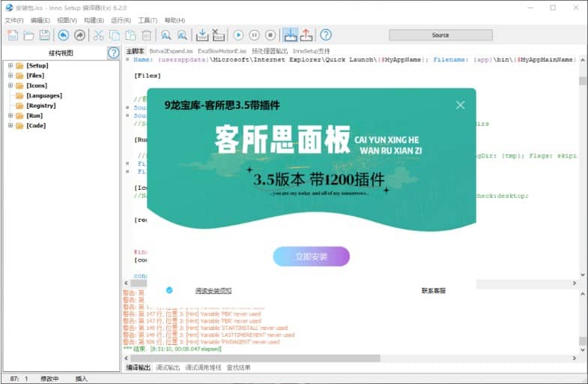
Task: Click the Copy icon in toolbar
Action: (x=115, y=35)
